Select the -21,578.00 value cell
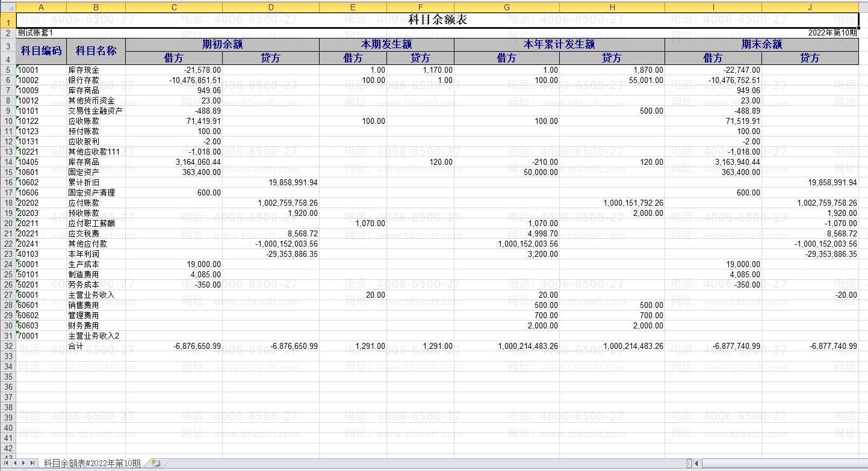Image resolution: width=868 pixels, height=471 pixels. 174,70
